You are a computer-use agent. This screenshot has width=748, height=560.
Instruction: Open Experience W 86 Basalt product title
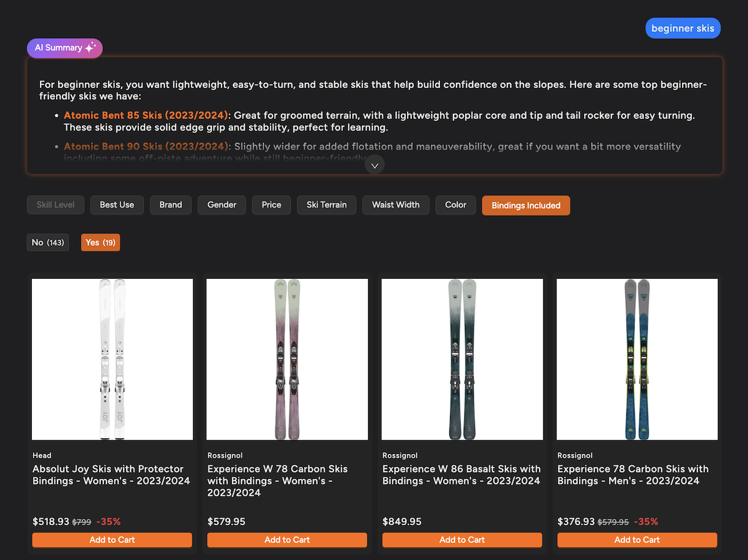pyautogui.click(x=461, y=475)
